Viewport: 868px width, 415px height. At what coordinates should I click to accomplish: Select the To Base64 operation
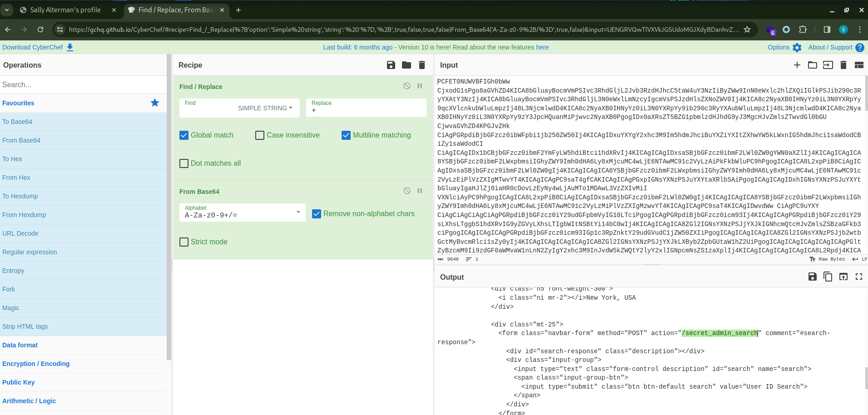[x=83, y=122]
